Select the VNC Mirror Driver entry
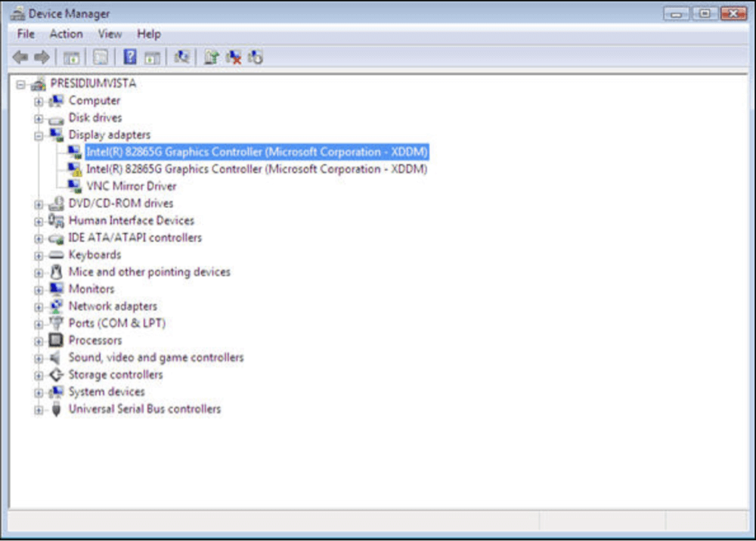Screen dimensions: 756x541 click(x=132, y=185)
